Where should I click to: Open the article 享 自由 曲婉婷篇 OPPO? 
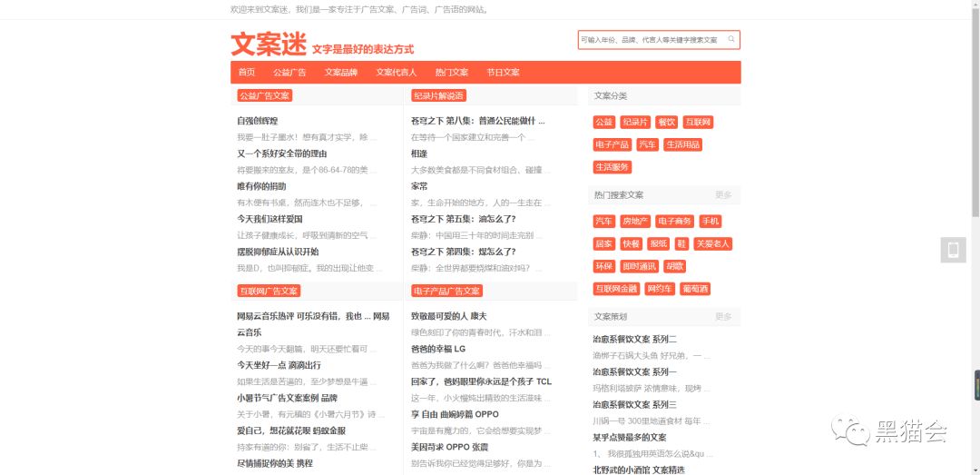tap(455, 414)
